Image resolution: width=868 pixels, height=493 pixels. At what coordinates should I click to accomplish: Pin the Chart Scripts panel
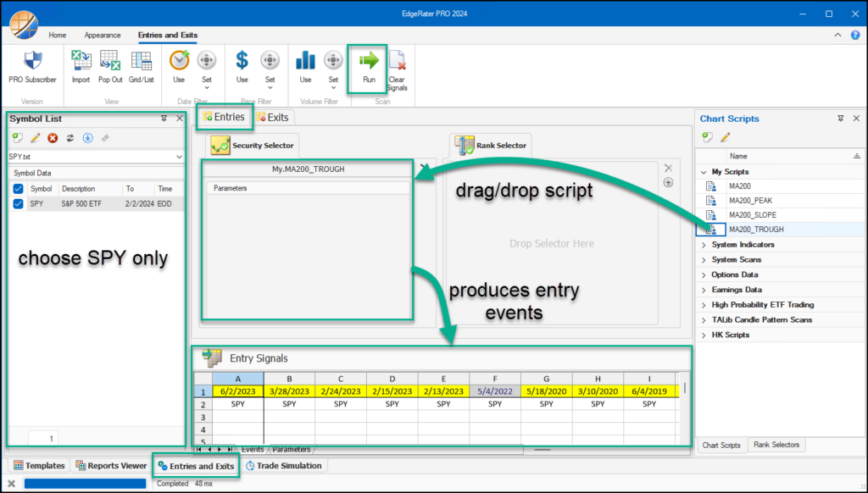point(840,119)
